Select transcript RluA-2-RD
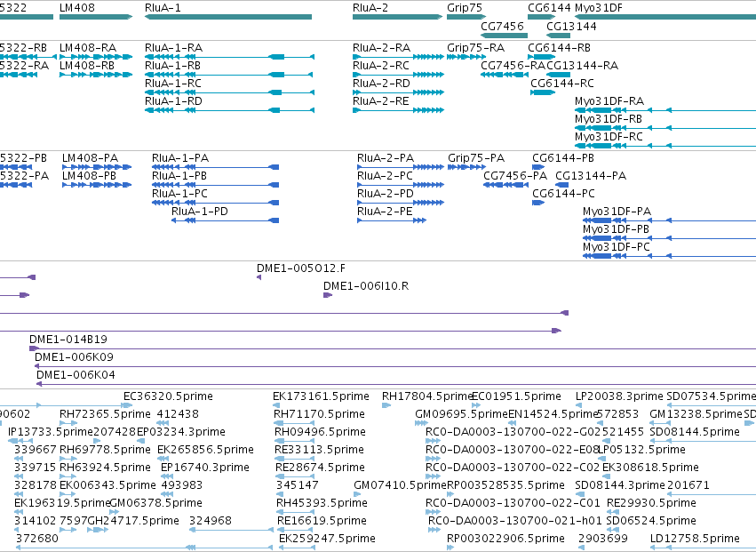Screen dimensions: 756x552 coord(381,84)
